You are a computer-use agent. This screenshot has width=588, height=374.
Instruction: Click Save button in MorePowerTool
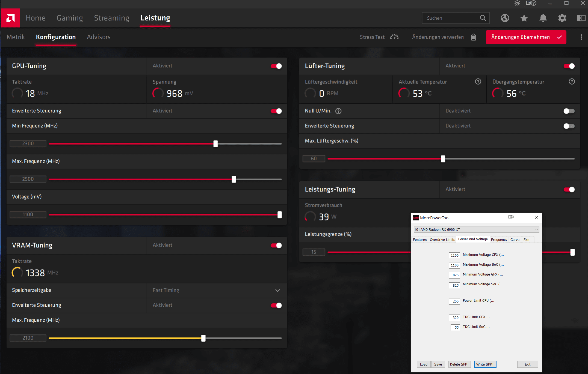pyautogui.click(x=438, y=364)
